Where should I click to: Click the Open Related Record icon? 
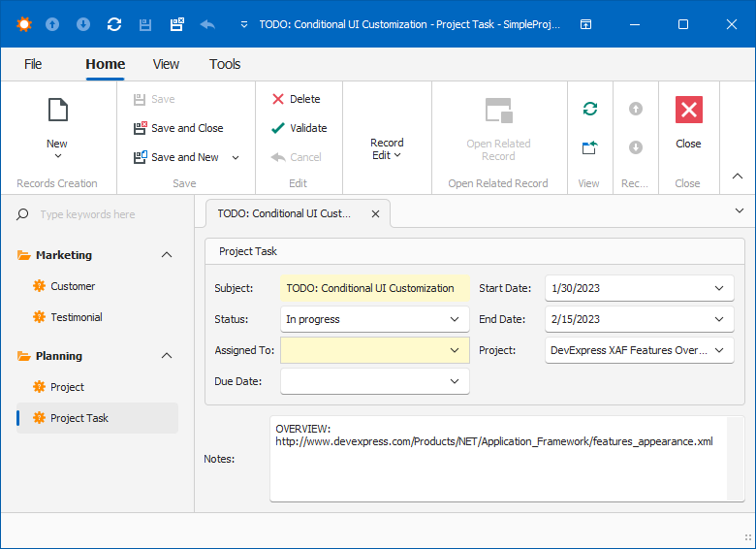pos(498,110)
